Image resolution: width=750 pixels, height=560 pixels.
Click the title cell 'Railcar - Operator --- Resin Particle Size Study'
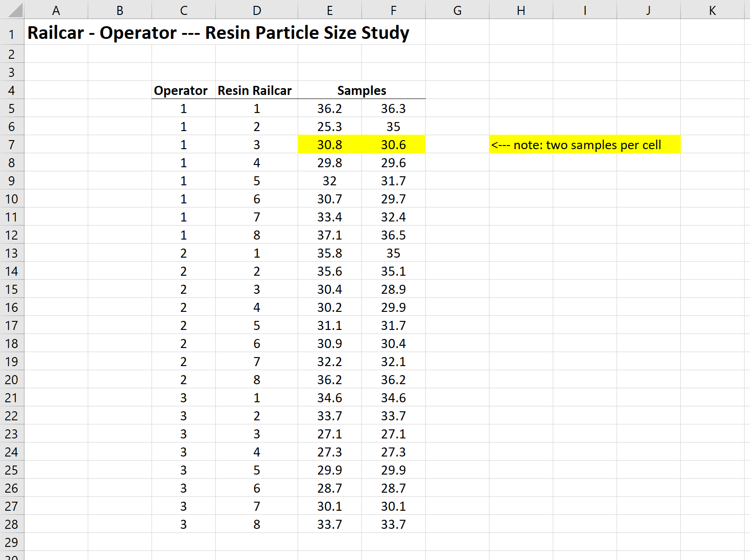tap(218, 33)
